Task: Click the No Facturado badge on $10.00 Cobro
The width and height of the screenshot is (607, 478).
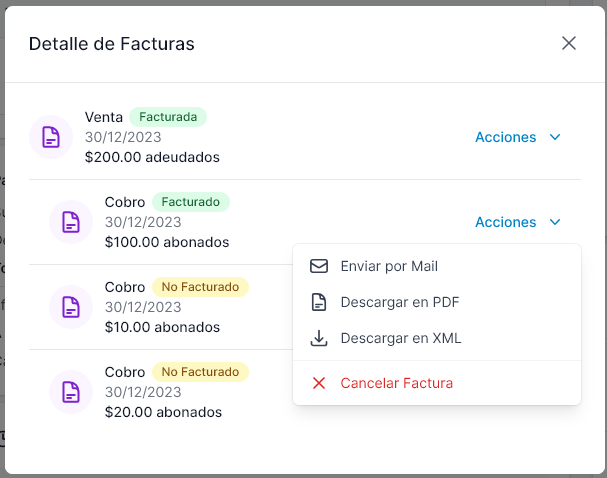Action: point(200,287)
